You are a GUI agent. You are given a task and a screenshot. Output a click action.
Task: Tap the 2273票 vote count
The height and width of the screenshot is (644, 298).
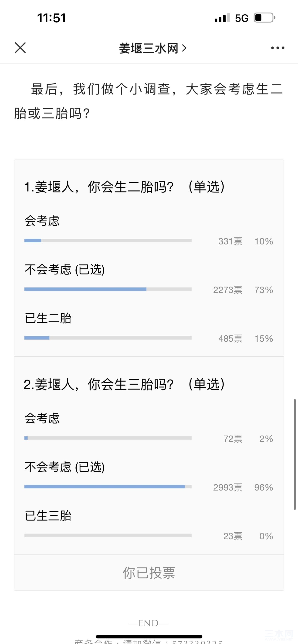pos(228,290)
